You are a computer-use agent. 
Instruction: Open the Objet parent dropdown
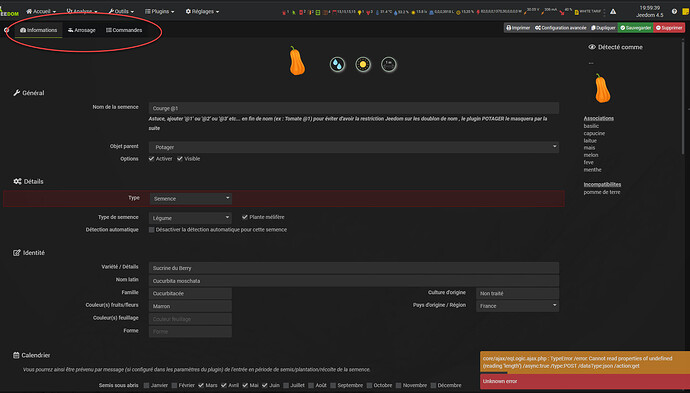coord(354,147)
